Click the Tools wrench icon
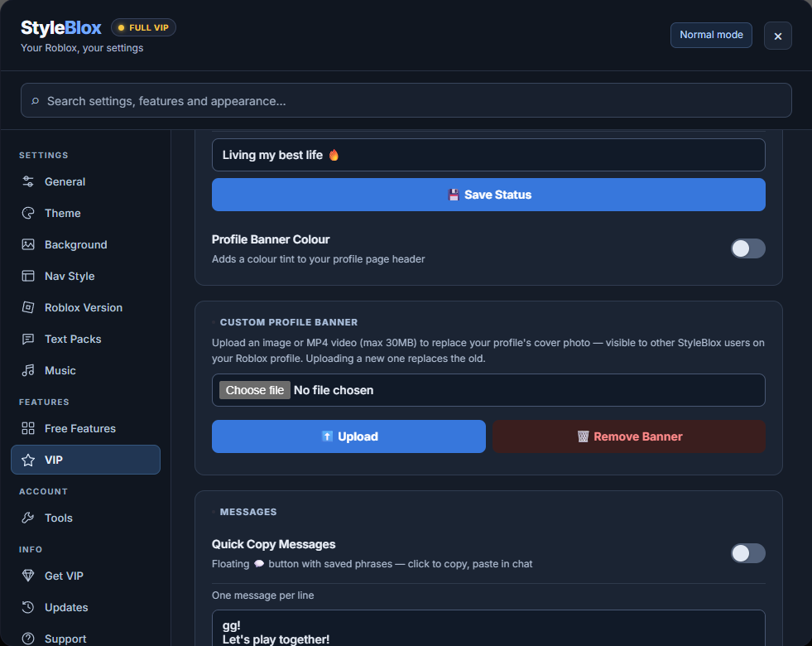Image resolution: width=812 pixels, height=646 pixels. click(28, 518)
